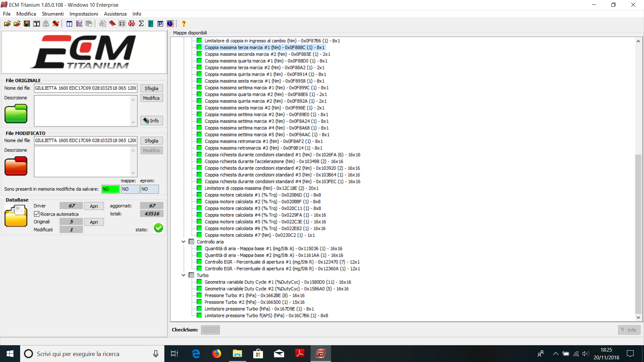
Task: Click Apri next to Originali count
Action: (94, 222)
